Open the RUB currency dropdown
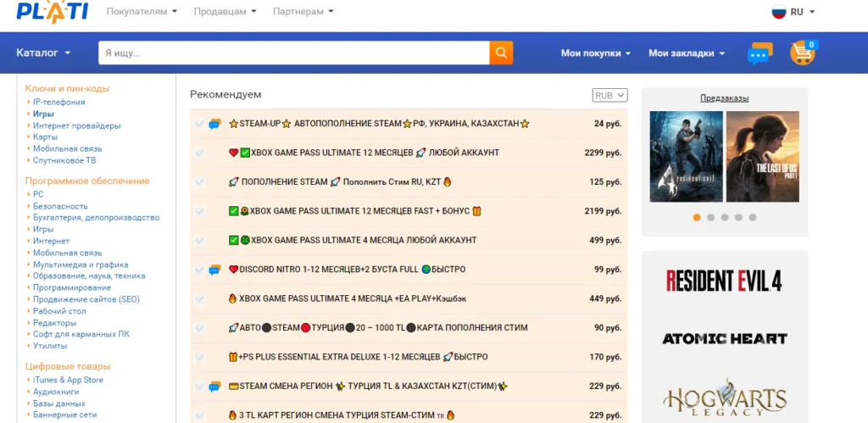868x423 pixels. [609, 95]
